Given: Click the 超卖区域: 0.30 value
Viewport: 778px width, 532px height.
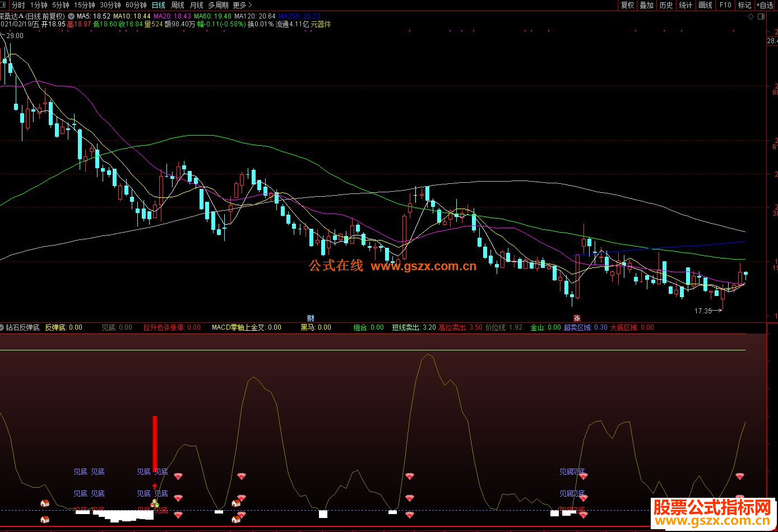Looking at the screenshot, I should 585,327.
